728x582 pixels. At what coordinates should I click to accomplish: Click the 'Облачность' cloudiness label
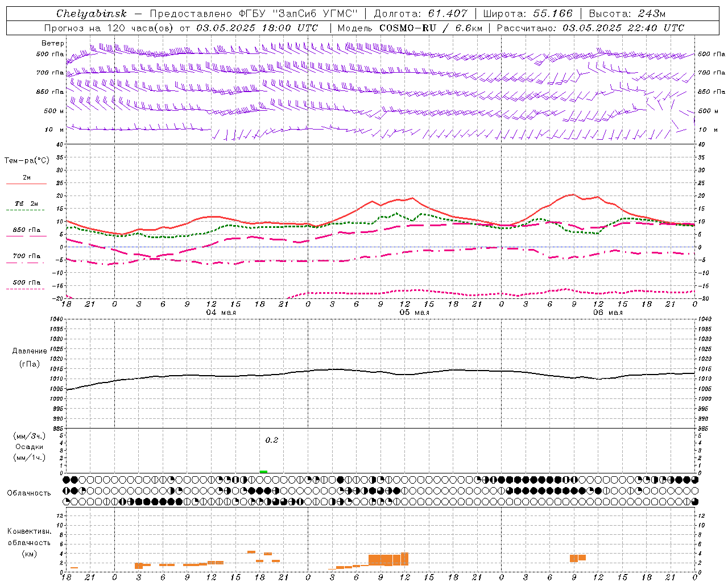click(x=29, y=493)
